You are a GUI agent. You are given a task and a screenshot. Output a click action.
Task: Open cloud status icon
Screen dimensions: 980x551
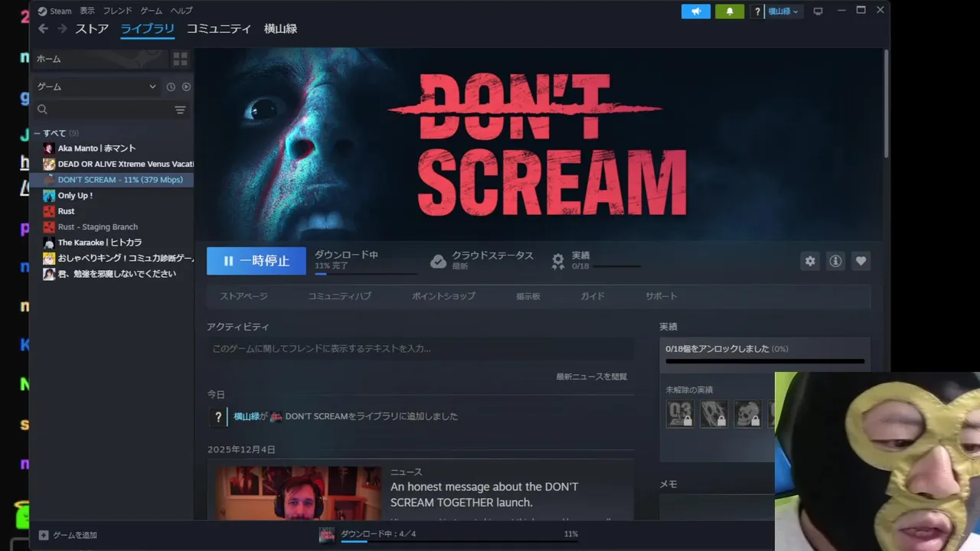[x=438, y=261]
